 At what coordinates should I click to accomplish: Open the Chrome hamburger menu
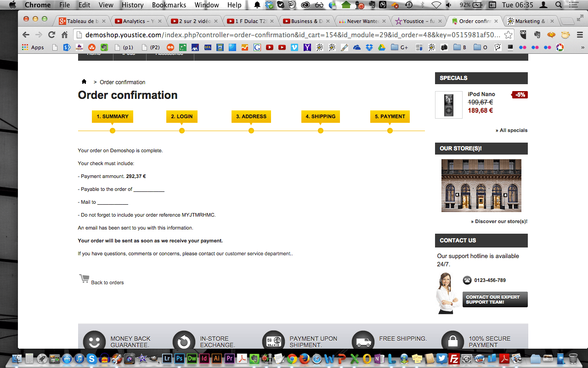coord(579,35)
